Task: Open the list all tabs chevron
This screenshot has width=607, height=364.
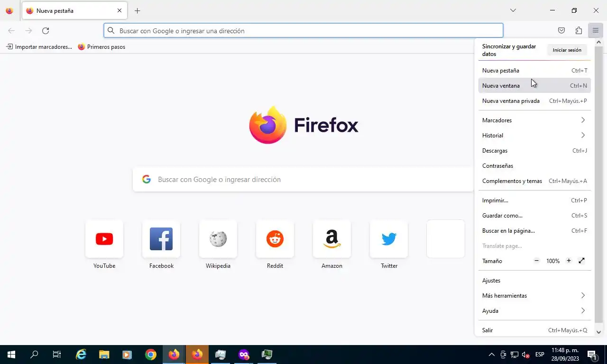Action: tap(513, 10)
